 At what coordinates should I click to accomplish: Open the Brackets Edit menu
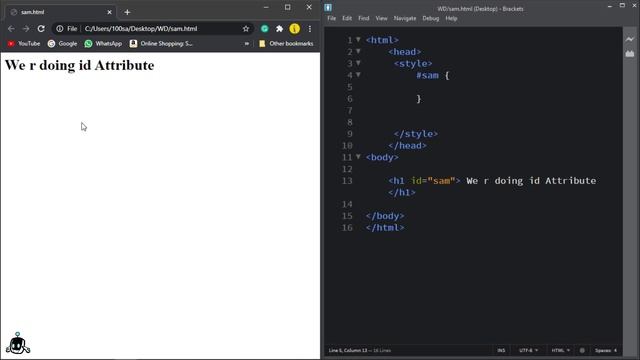point(347,18)
